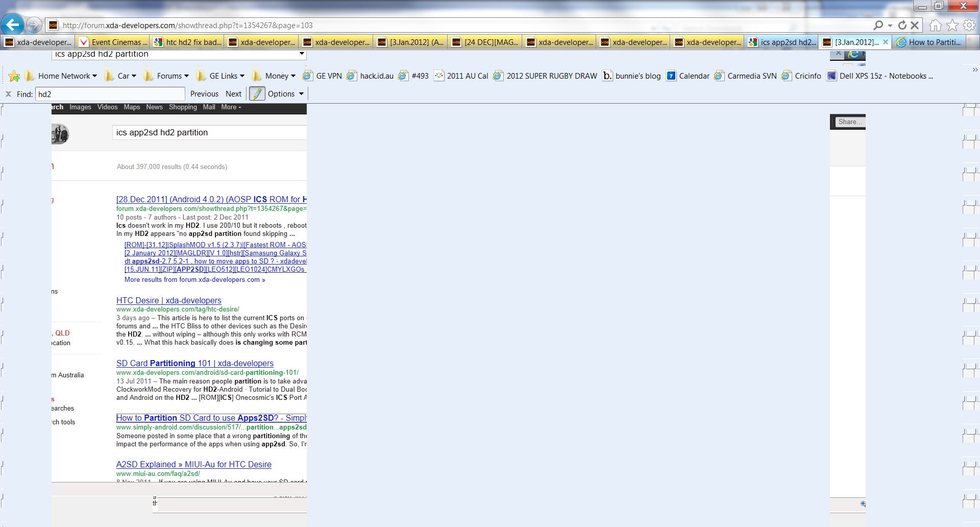Viewport: 980px width, 527px height.
Task: Open the '[28.Dec.2011] (Android 4.0.2)' result
Action: [x=211, y=199]
